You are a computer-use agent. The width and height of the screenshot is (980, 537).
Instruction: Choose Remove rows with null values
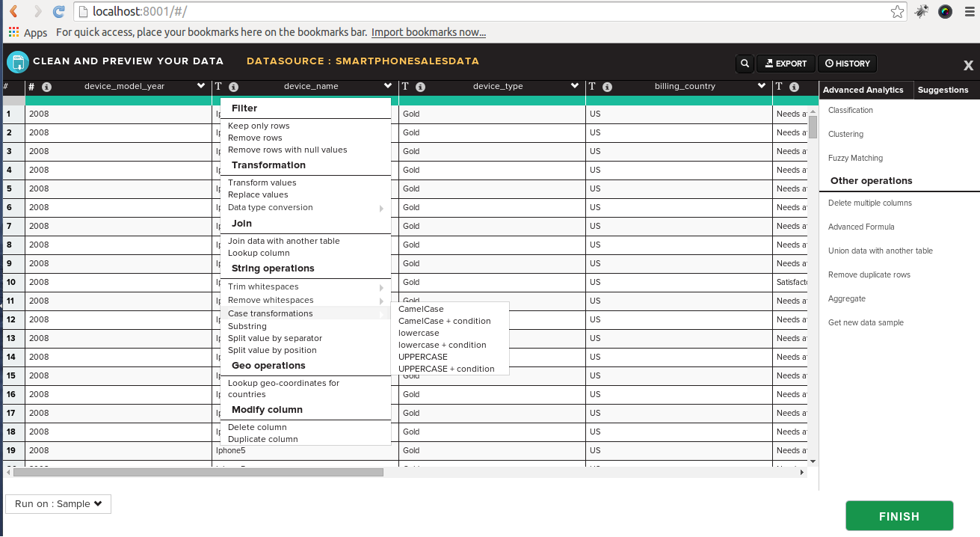point(288,150)
